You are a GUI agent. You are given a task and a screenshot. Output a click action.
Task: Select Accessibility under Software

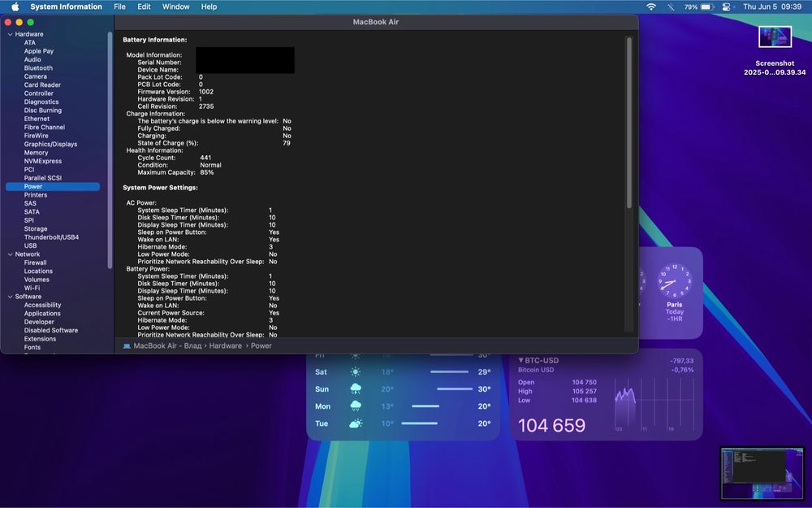(x=42, y=305)
